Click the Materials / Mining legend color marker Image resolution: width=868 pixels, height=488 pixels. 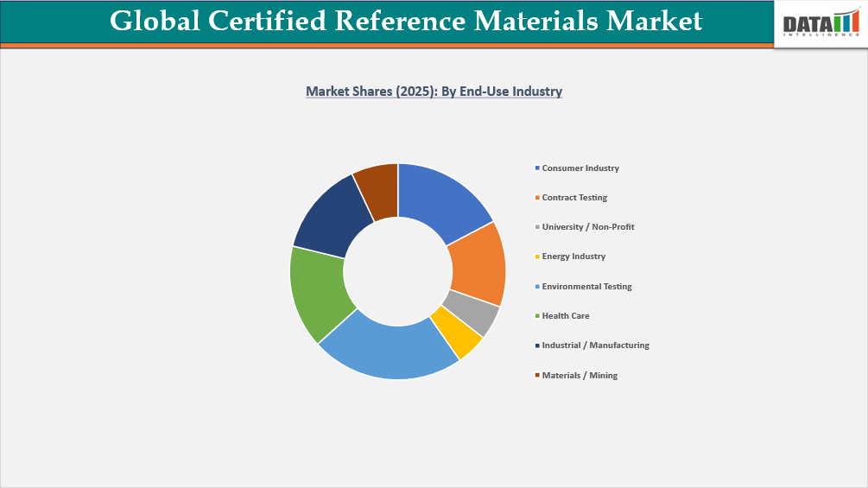pyautogui.click(x=537, y=375)
